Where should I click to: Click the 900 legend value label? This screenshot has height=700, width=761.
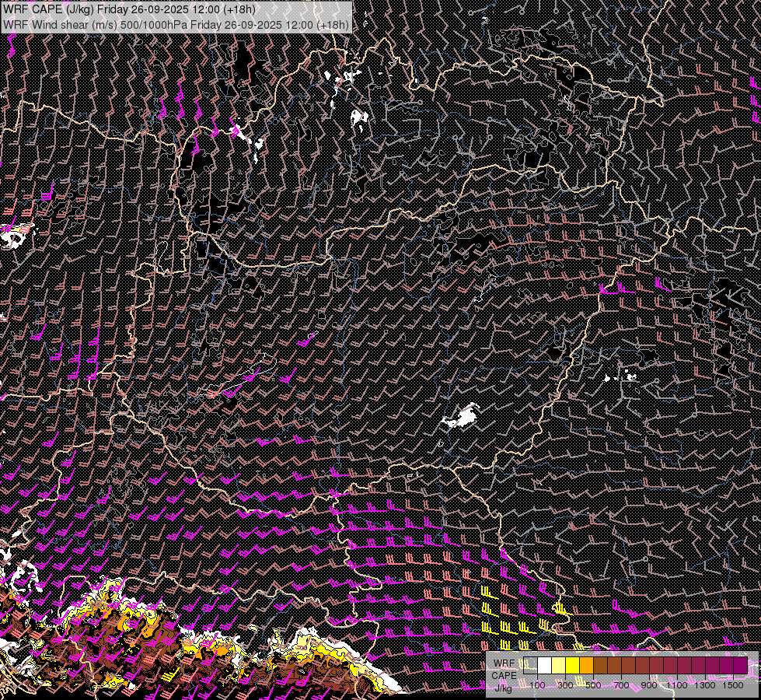click(x=649, y=685)
